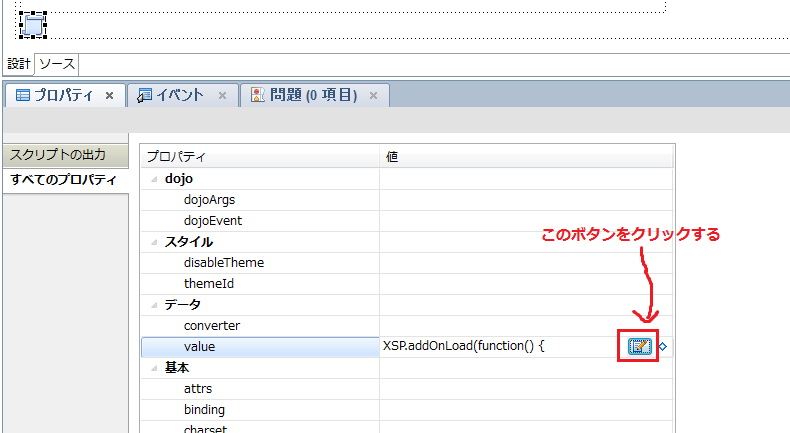Screen dimensions: 790x433
Task: Open the 問題 (0 項目) tab
Action: (313, 95)
